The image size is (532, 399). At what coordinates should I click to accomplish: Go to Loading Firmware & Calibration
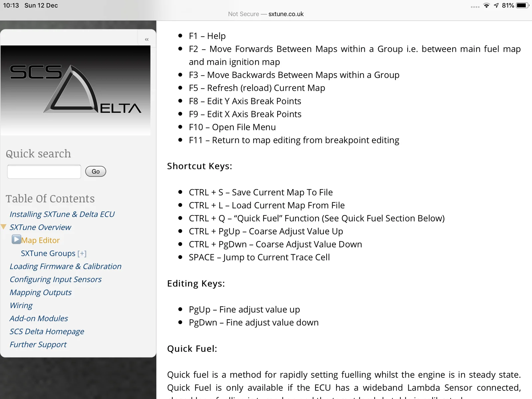click(x=66, y=267)
